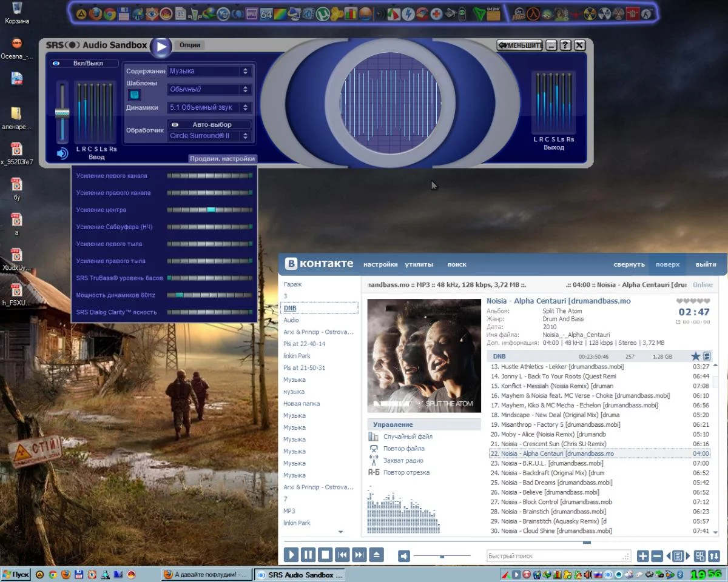Image resolution: width=728 pixels, height=582 pixels.
Task: Skip to the next track
Action: [359, 555]
